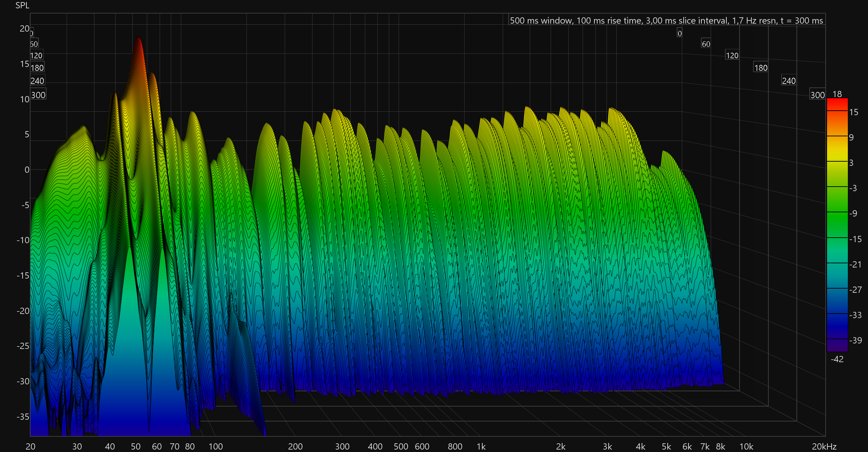
Task: Click the 500 Hz frequency axis label
Action: (x=401, y=446)
